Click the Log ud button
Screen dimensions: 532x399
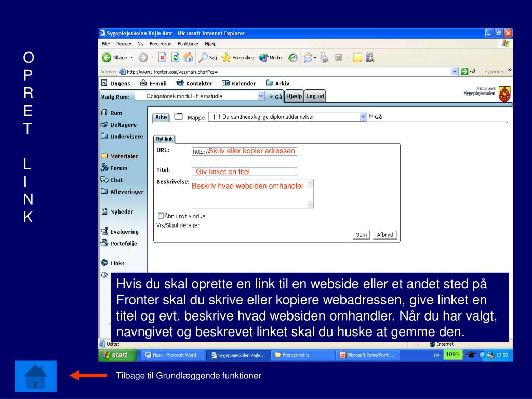(x=315, y=96)
